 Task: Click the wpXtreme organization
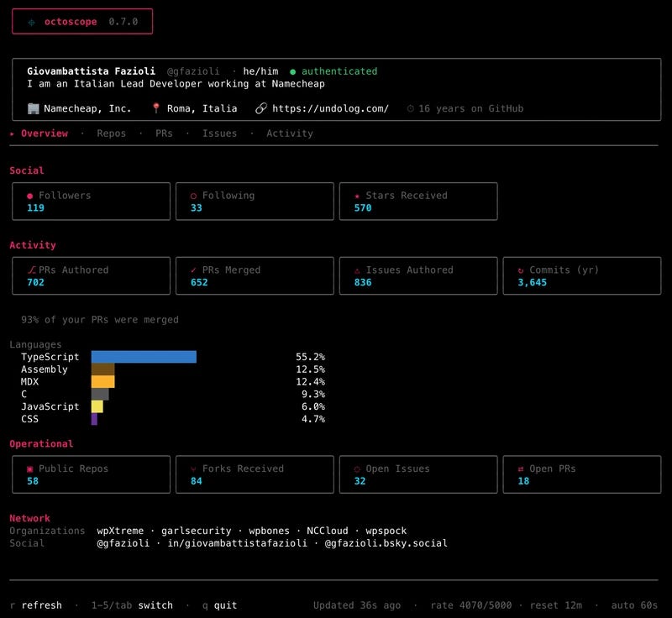pyautogui.click(x=120, y=531)
